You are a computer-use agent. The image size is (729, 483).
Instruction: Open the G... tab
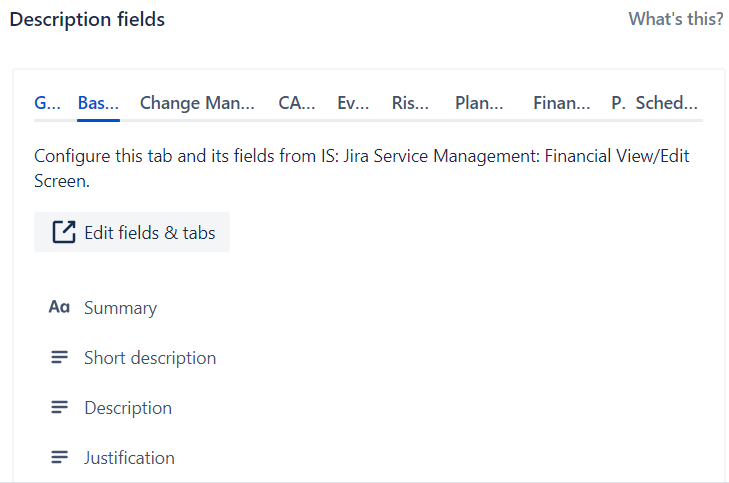[47, 103]
